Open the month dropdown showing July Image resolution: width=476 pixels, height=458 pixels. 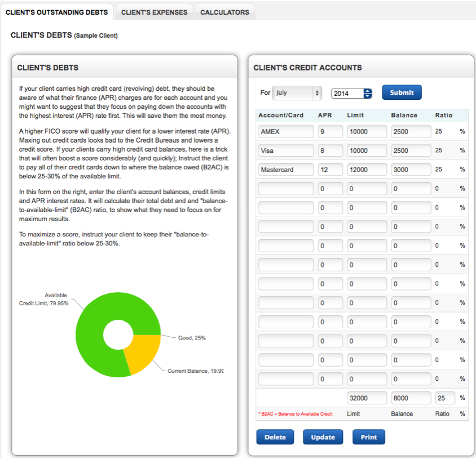coord(297,93)
